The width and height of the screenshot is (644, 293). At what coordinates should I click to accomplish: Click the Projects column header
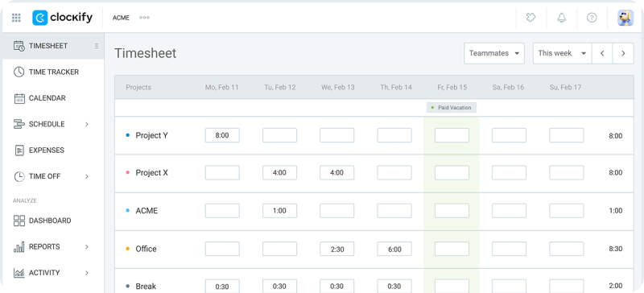(138, 88)
